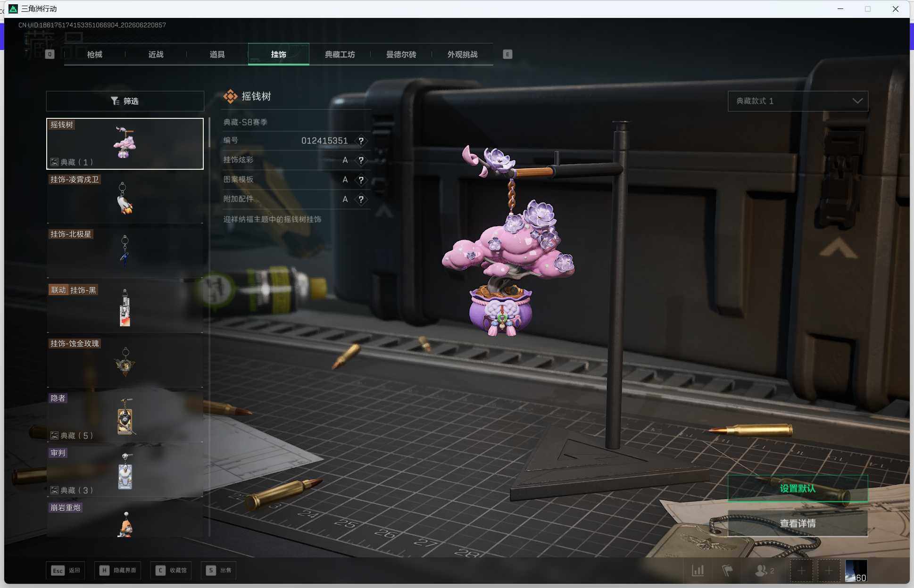Click the help icon next to 编号

click(361, 141)
